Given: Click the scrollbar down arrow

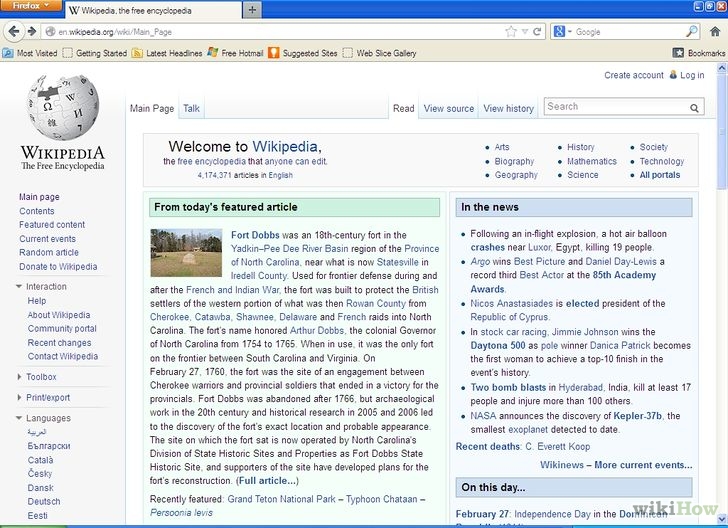Looking at the screenshot, I should tap(722, 519).
